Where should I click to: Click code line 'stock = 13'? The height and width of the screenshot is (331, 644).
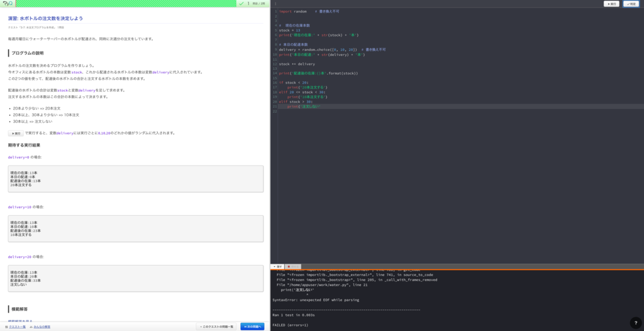pos(289,30)
